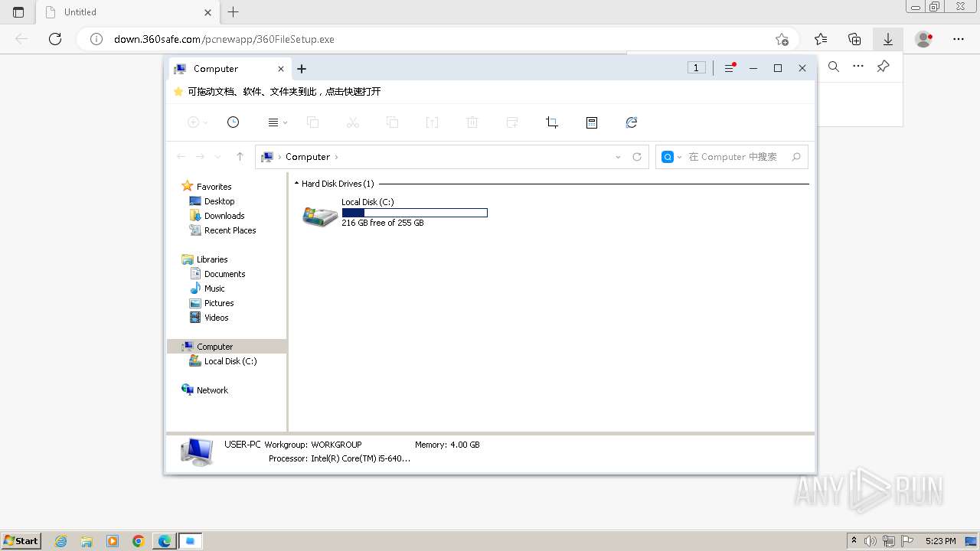Click the refresh-sync icon in the toolbar
This screenshot has height=551, width=980.
pos(632,122)
